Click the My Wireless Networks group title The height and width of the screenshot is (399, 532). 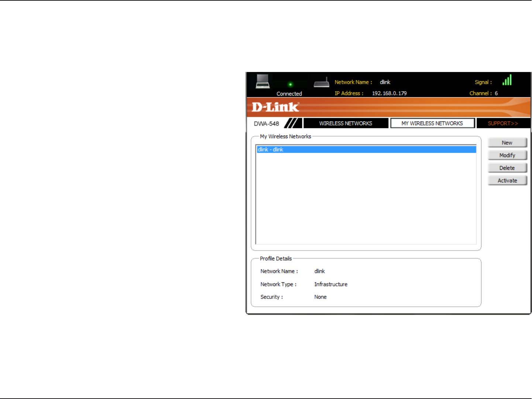pos(285,136)
